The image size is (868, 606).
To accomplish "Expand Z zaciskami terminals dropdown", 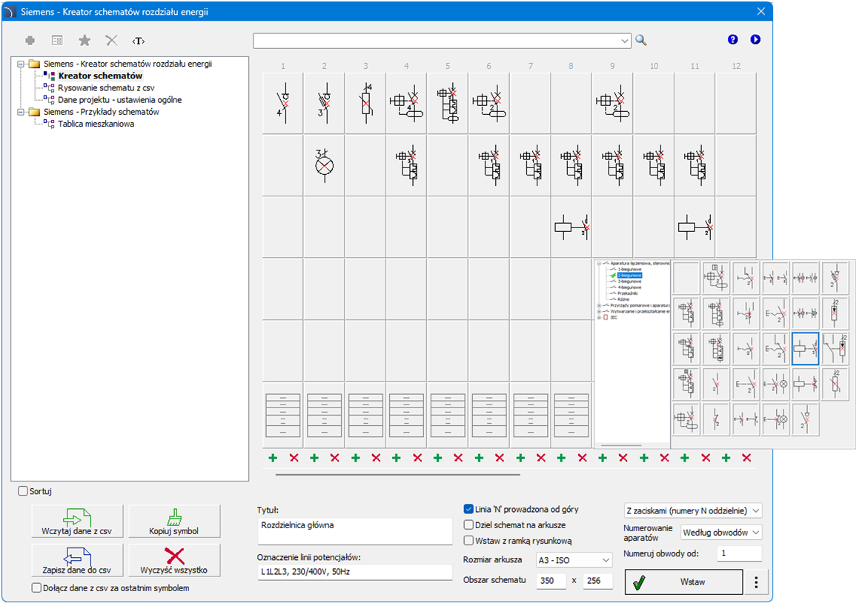I will (692, 510).
